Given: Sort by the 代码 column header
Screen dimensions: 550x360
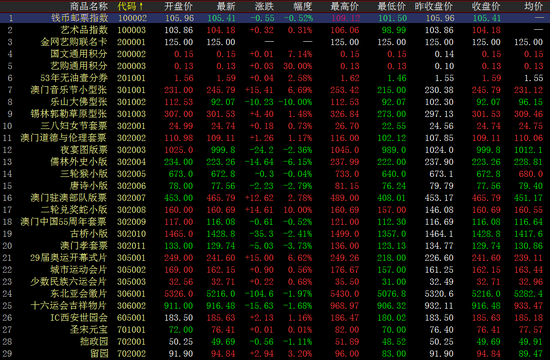Looking at the screenshot, I should point(130,6).
